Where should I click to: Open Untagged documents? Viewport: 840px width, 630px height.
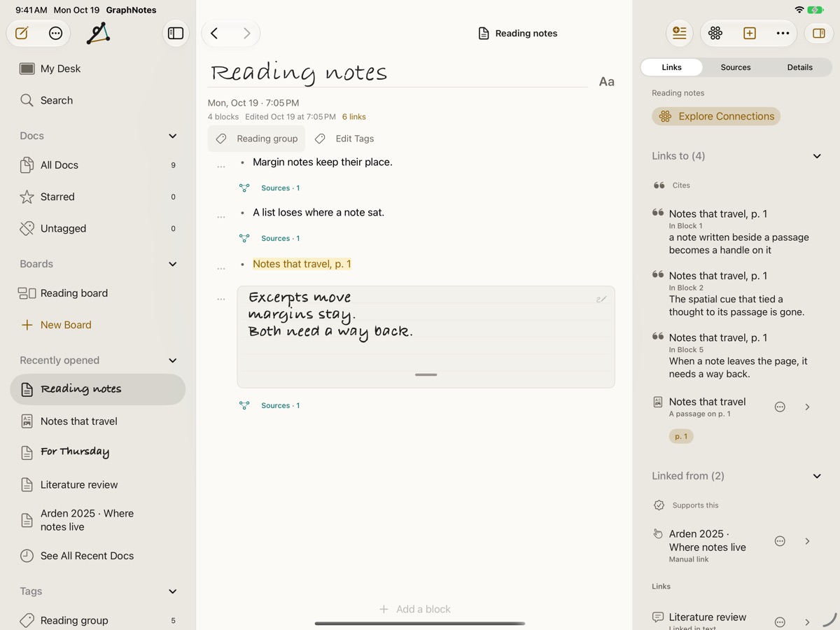click(x=98, y=228)
